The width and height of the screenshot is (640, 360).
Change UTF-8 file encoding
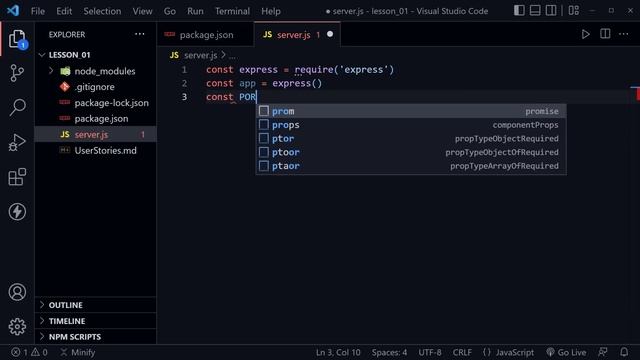[x=430, y=352]
